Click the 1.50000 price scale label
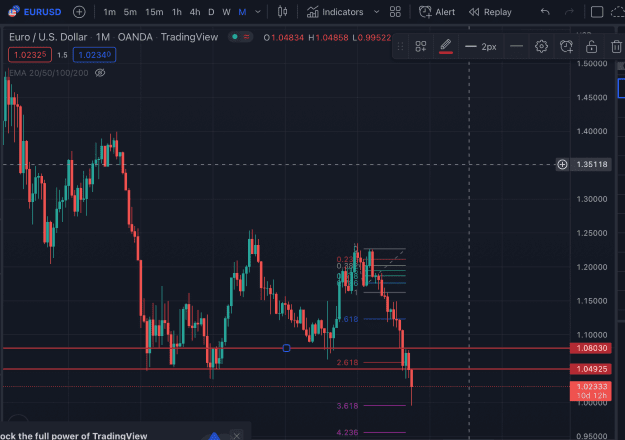This screenshot has height=440, width=625. click(x=592, y=64)
